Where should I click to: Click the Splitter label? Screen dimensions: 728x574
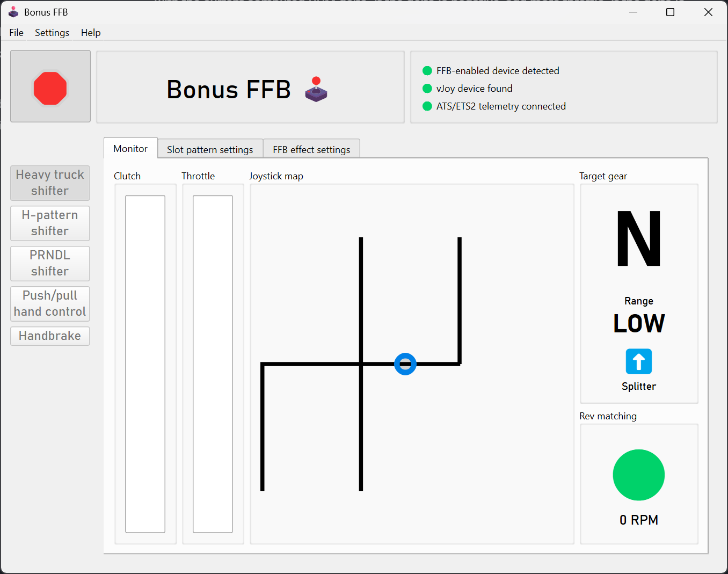point(639,387)
